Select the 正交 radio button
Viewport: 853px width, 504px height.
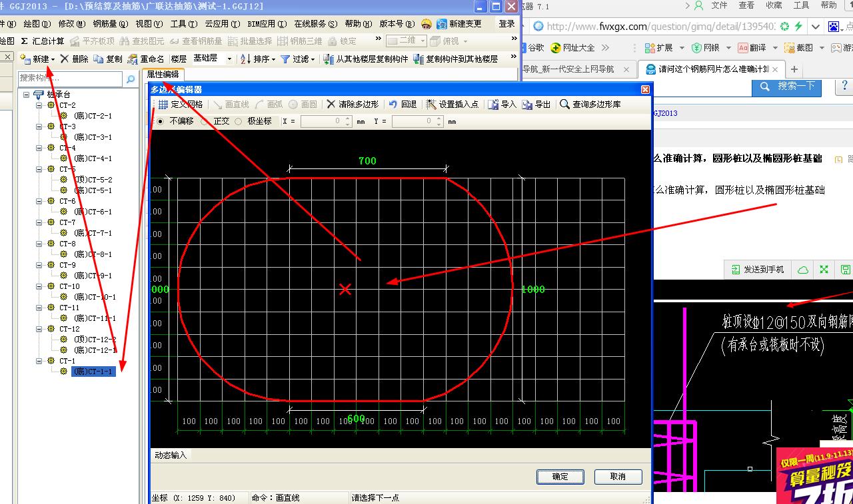tap(204, 121)
